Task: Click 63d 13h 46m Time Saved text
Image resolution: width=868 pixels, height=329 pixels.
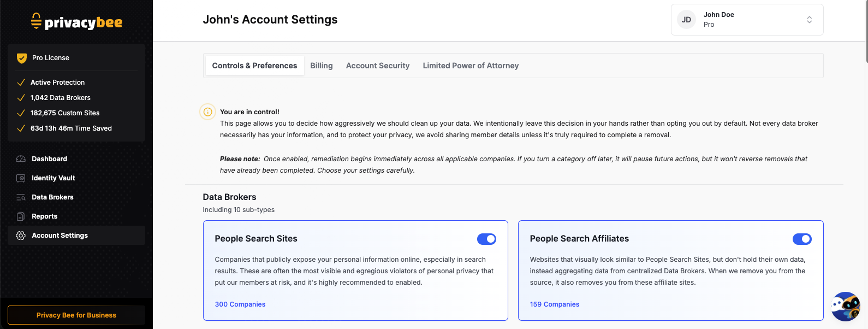Action: click(71, 128)
